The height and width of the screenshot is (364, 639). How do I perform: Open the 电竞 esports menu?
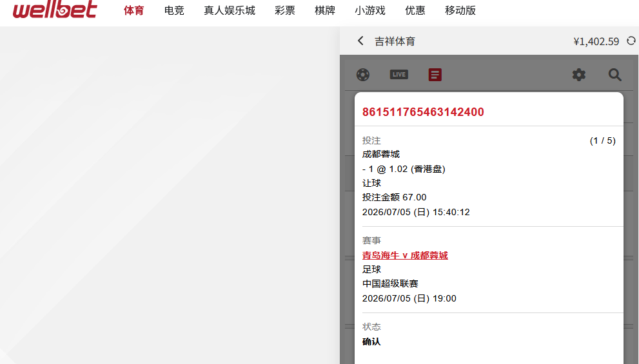coord(174,10)
